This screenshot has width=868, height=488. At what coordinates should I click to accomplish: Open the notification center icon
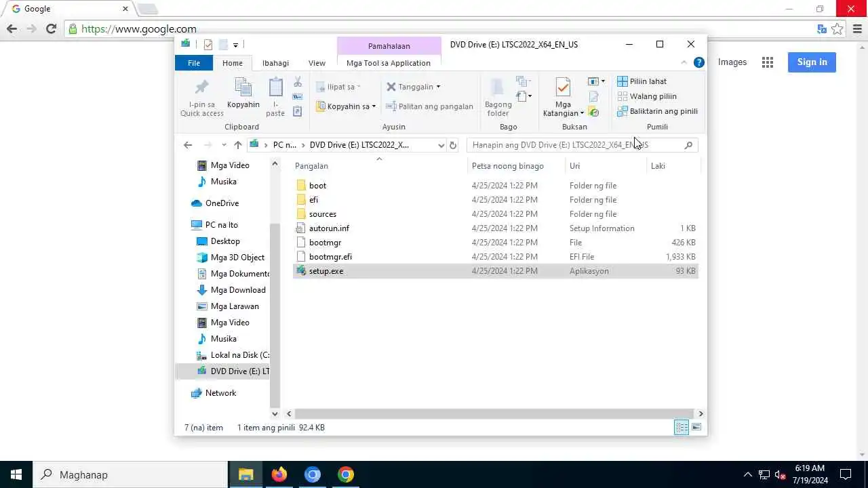pyautogui.click(x=846, y=474)
